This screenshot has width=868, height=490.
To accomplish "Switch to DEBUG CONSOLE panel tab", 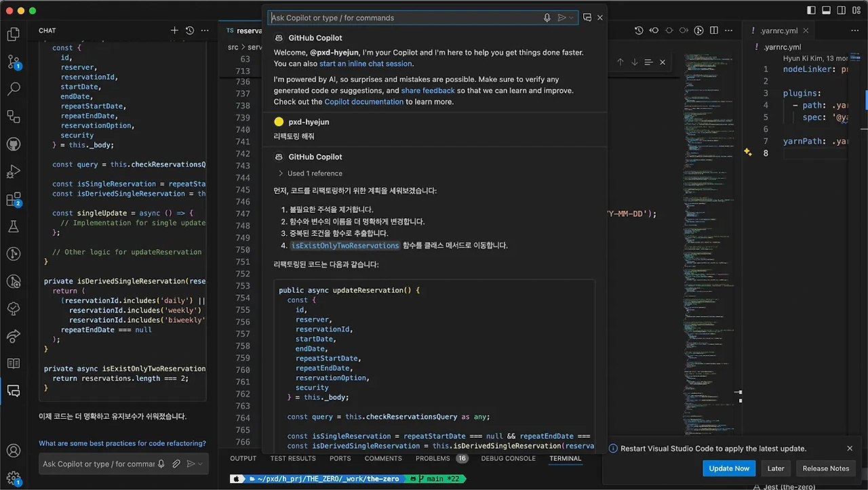I will pyautogui.click(x=509, y=458).
